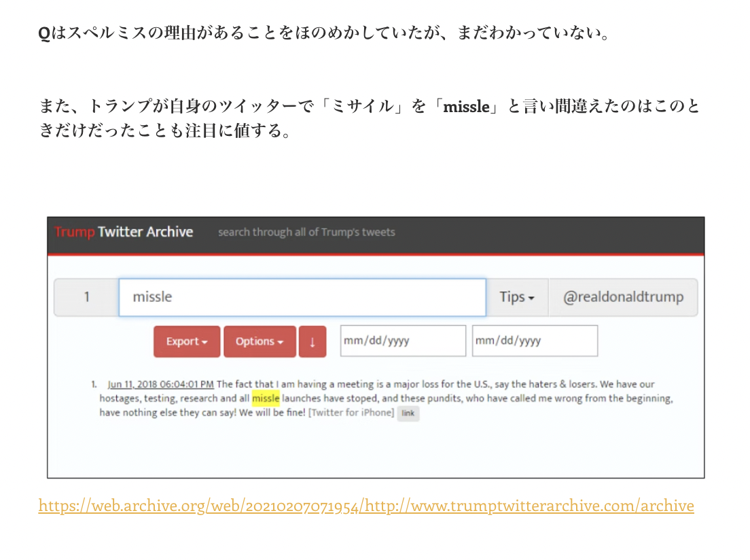Viewport: 750px width, 560px height.
Task: Click the result count box showing 1
Action: click(x=86, y=297)
